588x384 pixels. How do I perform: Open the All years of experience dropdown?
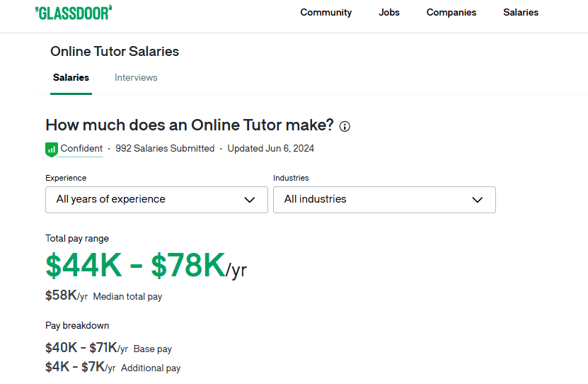[x=157, y=200]
